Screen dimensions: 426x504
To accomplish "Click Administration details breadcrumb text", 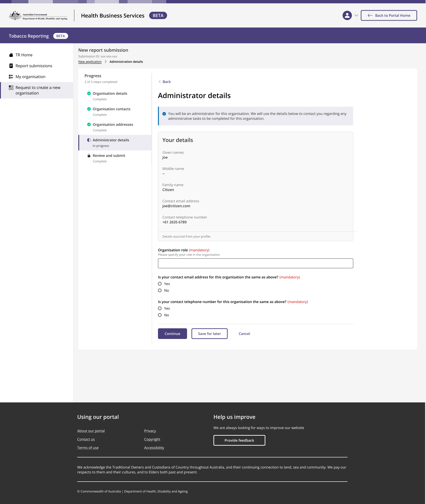I will tap(126, 62).
